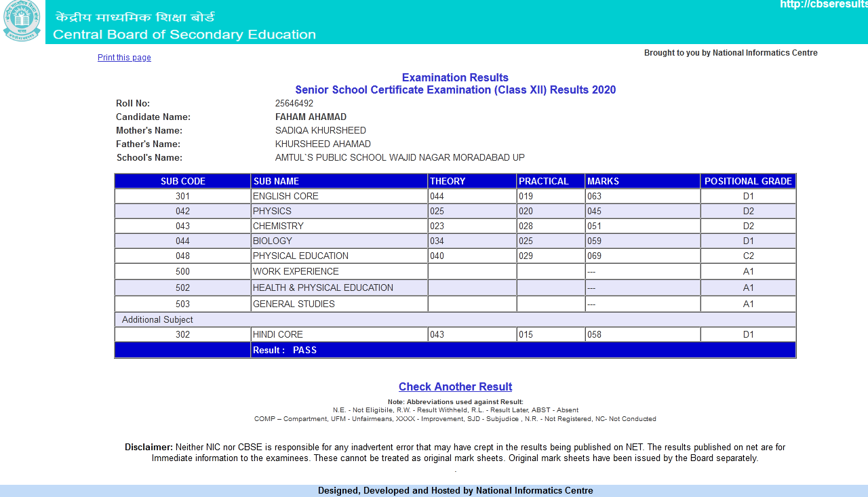Click the HEALTH & PHYSICAL EDUCATION cell
Screen dimensions: 868x497
pyautogui.click(x=339, y=287)
